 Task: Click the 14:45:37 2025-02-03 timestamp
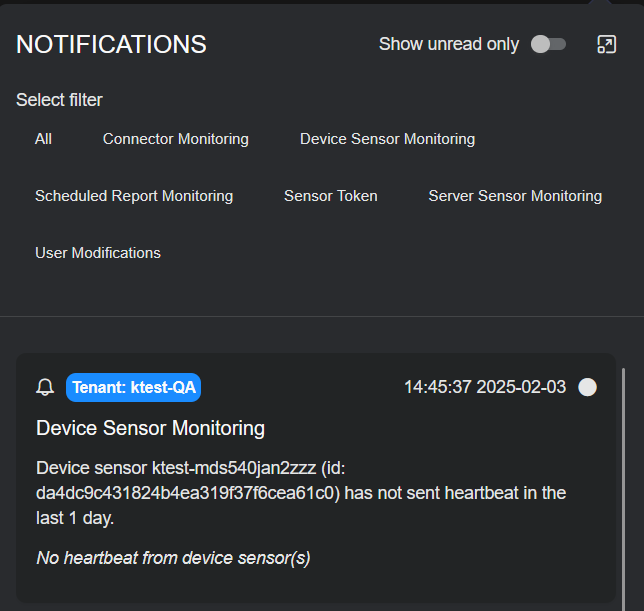coord(486,387)
